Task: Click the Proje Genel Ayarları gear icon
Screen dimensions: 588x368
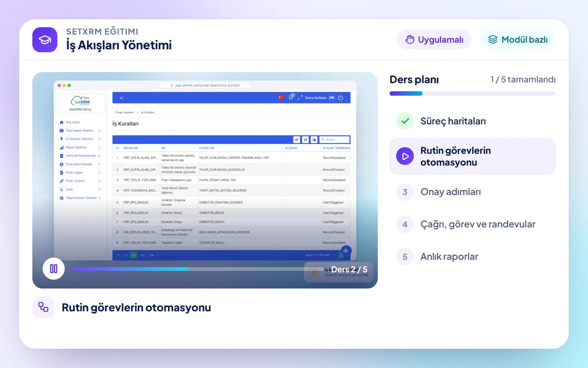Action: 61,164
